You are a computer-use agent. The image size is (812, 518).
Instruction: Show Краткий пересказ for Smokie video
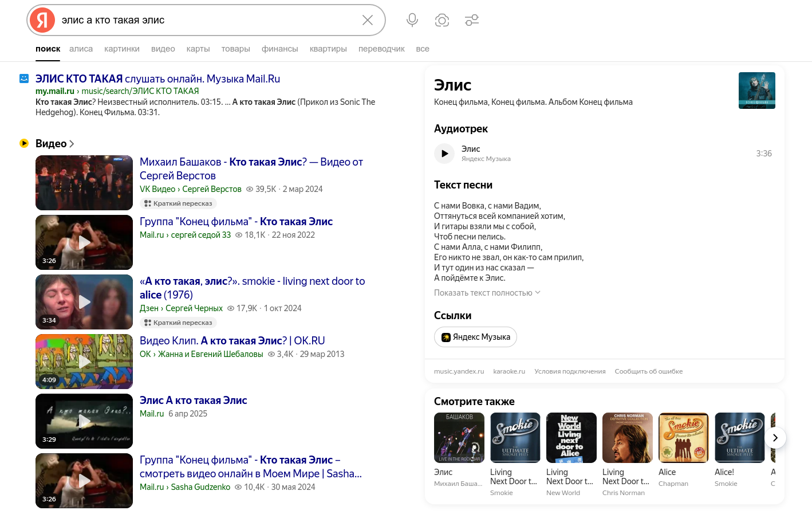(x=178, y=323)
